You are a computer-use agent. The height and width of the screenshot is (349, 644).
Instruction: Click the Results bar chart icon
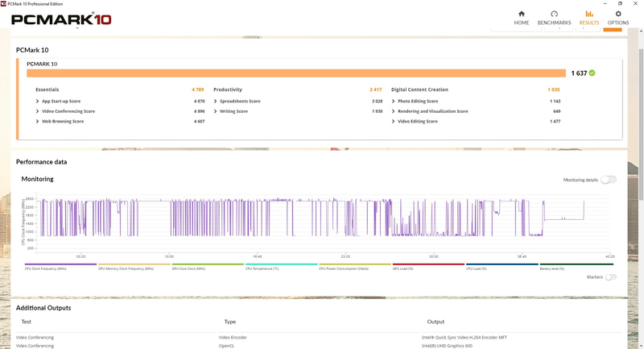589,15
